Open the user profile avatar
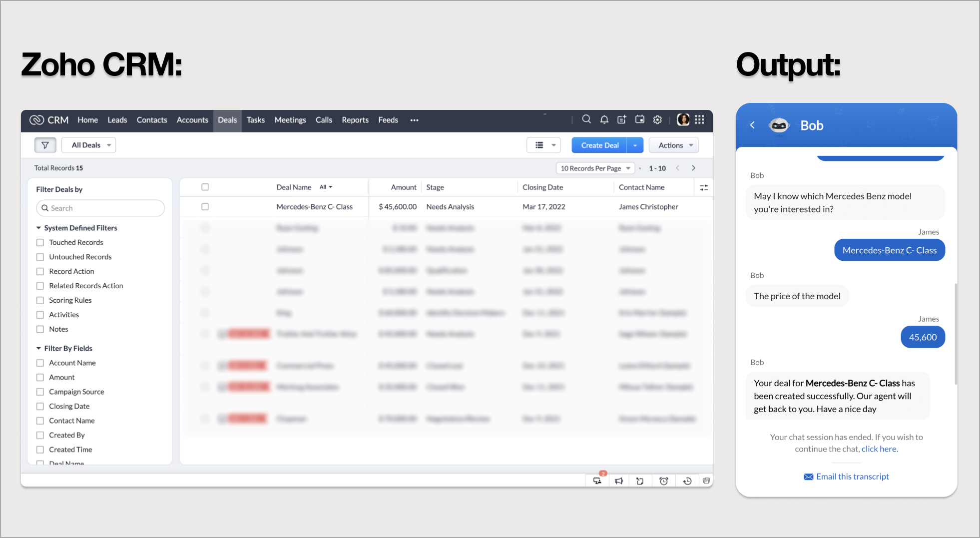 (683, 119)
